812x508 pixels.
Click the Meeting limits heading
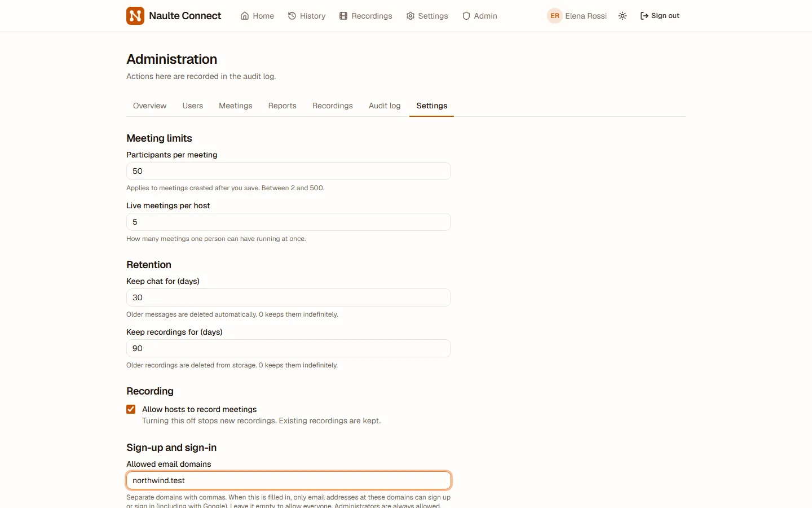point(159,138)
